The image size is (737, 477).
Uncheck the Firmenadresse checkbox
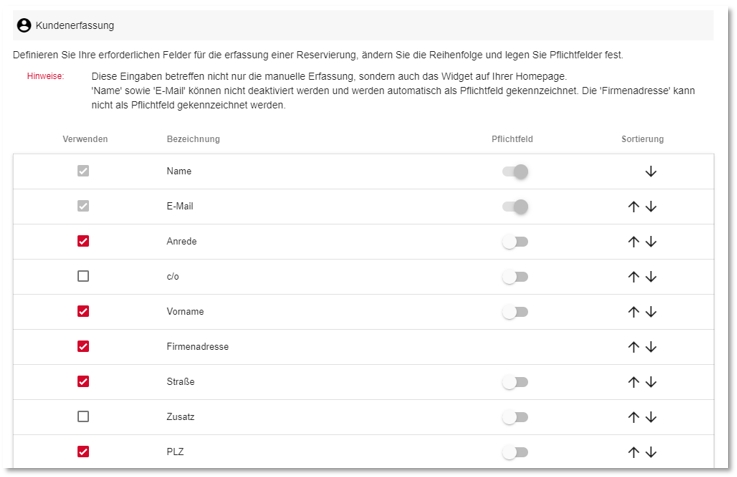[x=83, y=346]
